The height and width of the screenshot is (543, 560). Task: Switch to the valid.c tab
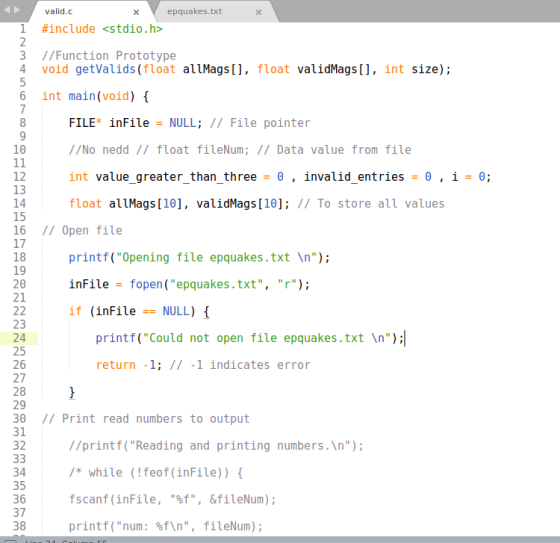[58, 11]
